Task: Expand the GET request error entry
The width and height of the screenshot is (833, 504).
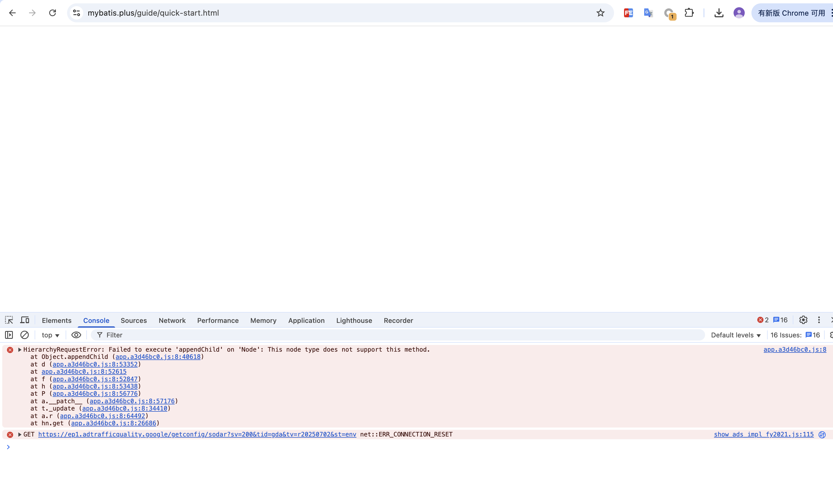Action: [20, 435]
